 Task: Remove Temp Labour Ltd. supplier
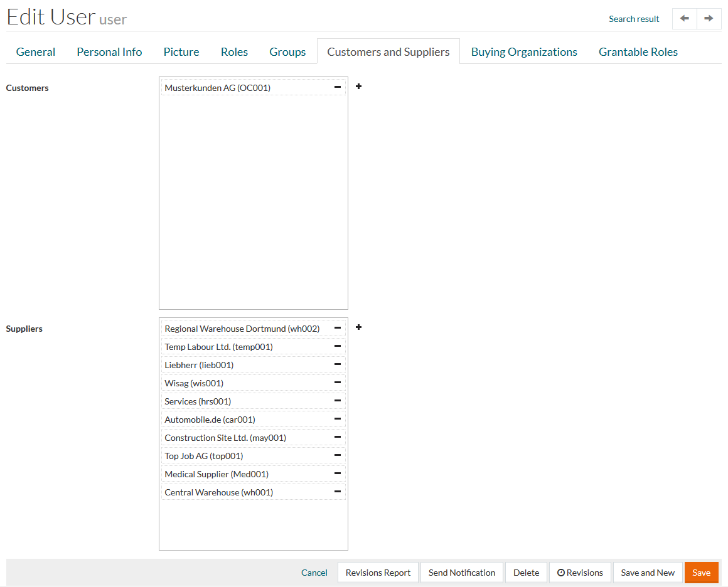tap(337, 346)
